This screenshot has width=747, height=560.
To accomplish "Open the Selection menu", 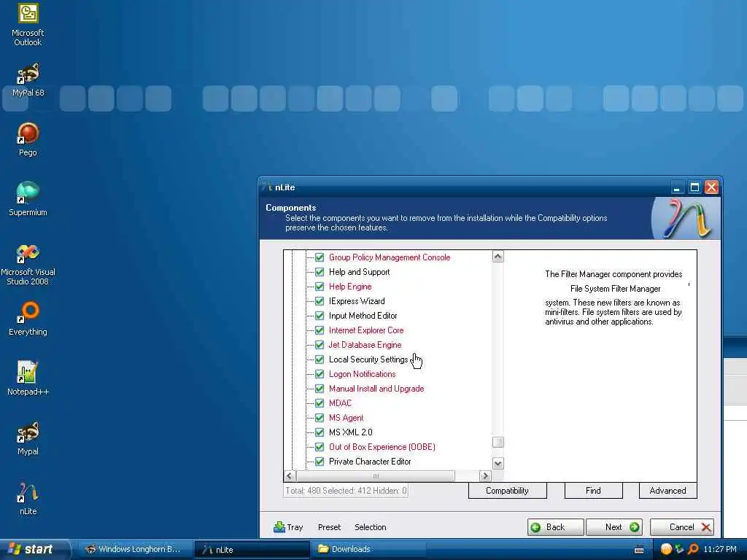I will tap(370, 527).
